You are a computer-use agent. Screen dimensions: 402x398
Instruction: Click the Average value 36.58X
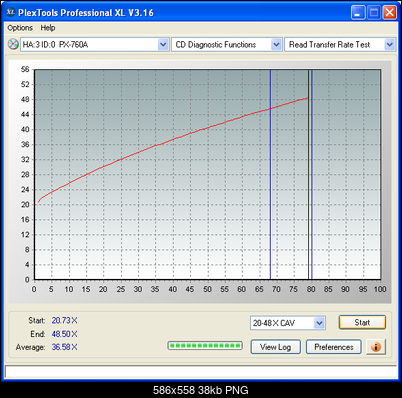64,347
